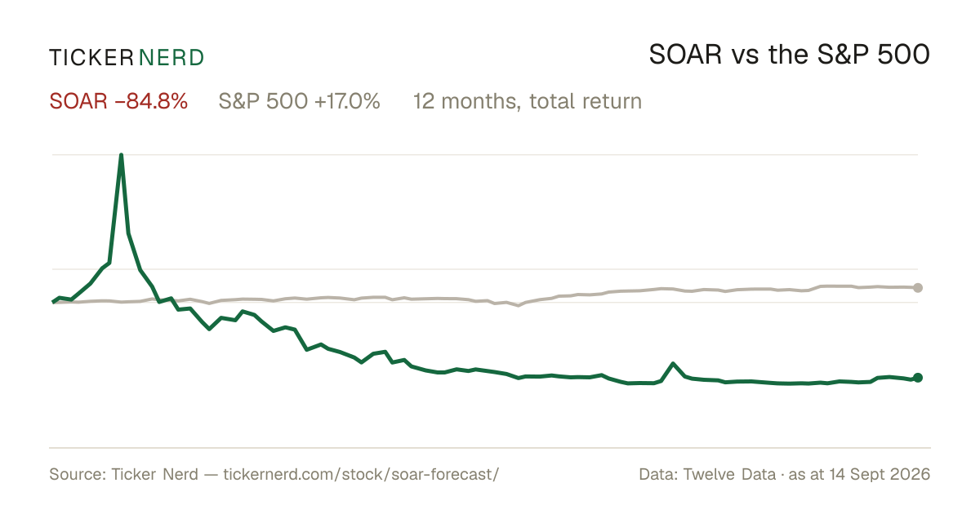
Task: Click the as at 14 Sept 2026 date
Action: tap(860, 474)
